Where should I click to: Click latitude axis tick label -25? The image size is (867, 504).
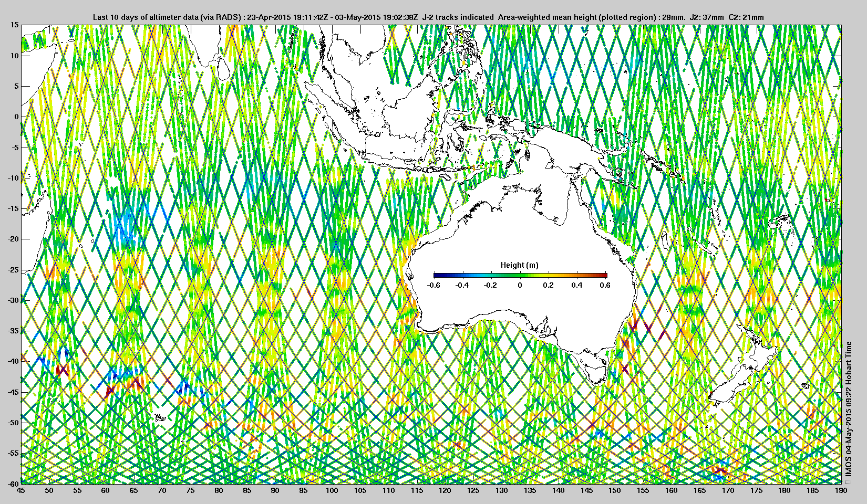click(14, 270)
